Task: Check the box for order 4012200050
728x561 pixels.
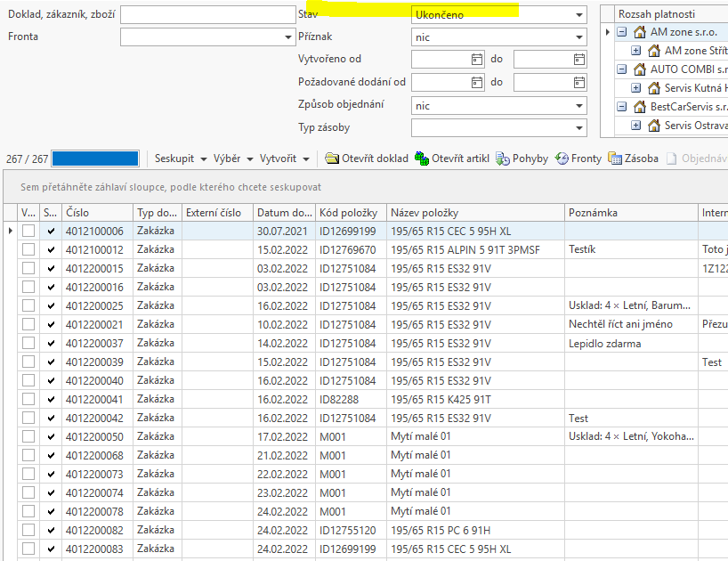Action: (x=29, y=437)
